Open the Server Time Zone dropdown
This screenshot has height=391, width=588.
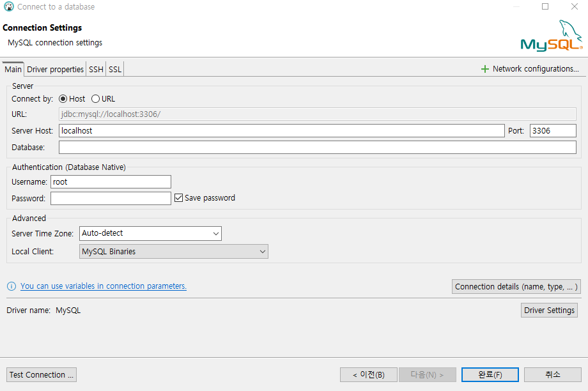click(x=150, y=233)
